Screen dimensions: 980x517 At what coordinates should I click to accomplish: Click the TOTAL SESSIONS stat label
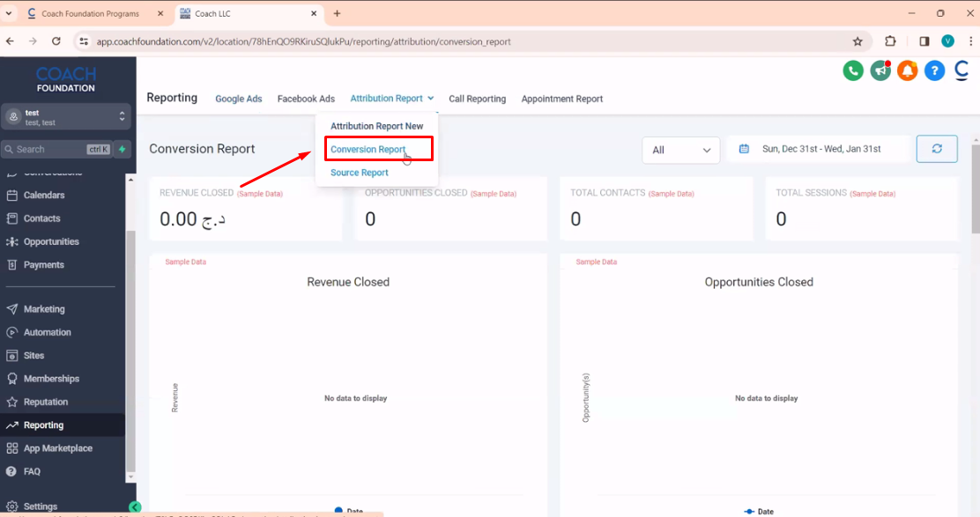pos(812,193)
